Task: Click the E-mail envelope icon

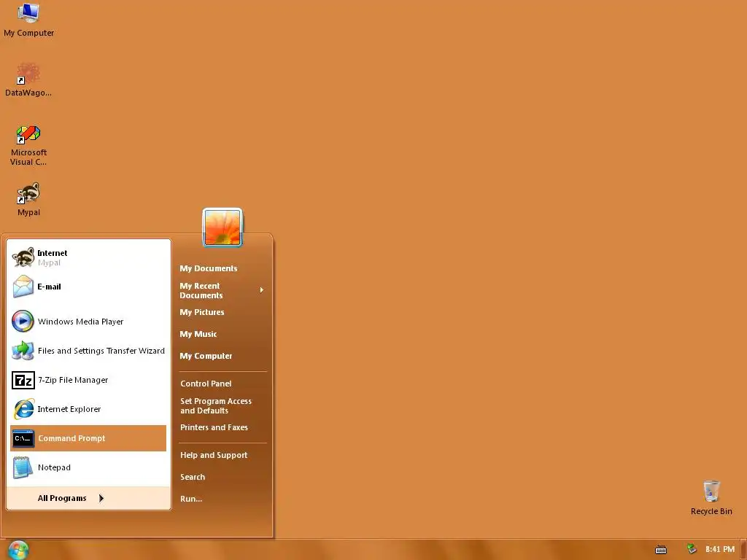Action: (x=23, y=287)
